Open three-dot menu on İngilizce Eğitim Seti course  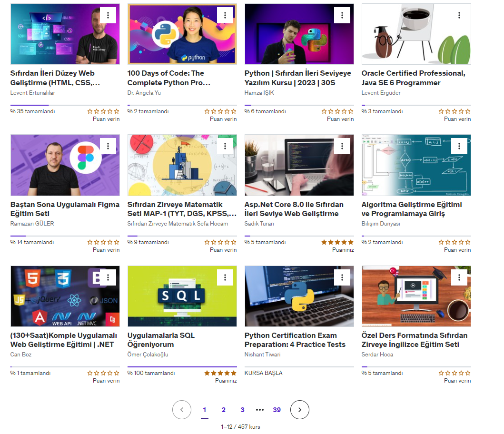pyautogui.click(x=459, y=277)
